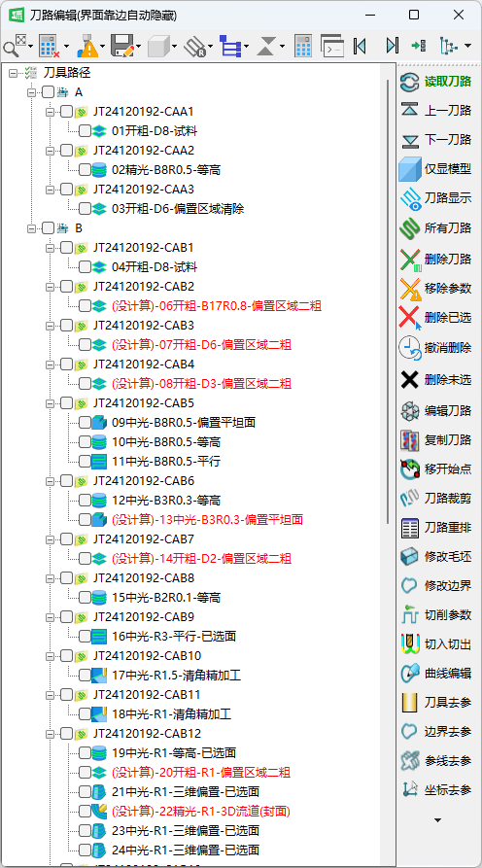
Task: Collapse folder B tree node
Action: [31, 228]
